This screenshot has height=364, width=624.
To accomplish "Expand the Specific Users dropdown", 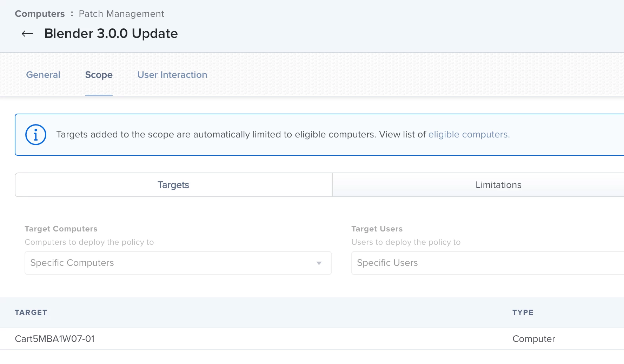I will point(488,263).
